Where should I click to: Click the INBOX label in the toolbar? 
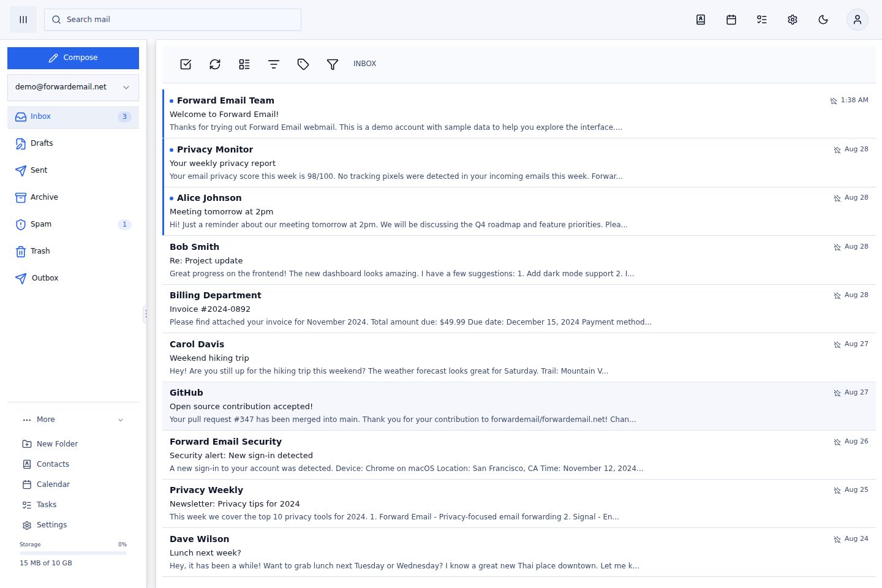(x=364, y=64)
